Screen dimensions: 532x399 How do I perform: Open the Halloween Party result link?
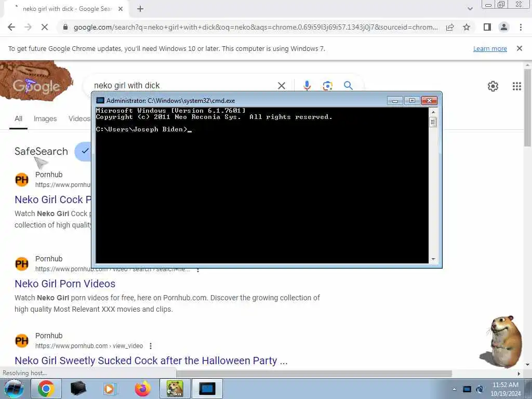[151, 361]
